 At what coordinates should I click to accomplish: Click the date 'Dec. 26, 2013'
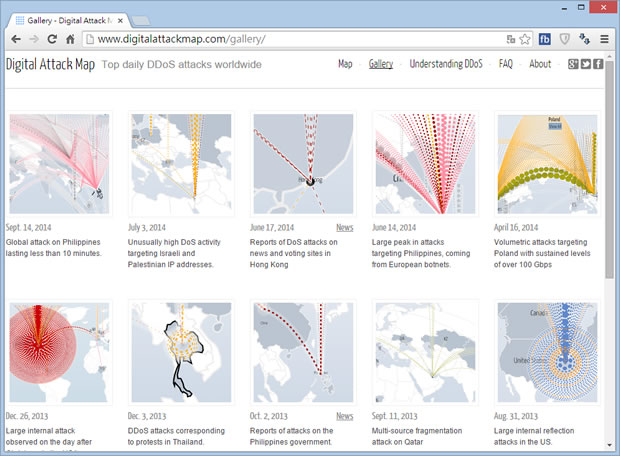coord(27,416)
